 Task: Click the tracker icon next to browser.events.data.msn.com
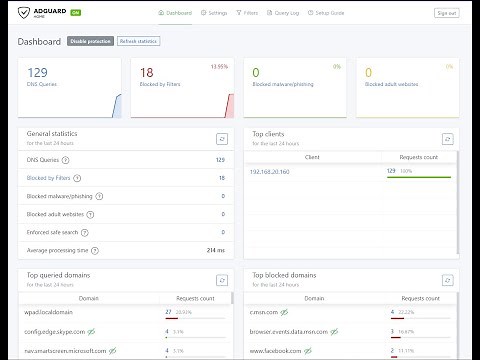334,332
